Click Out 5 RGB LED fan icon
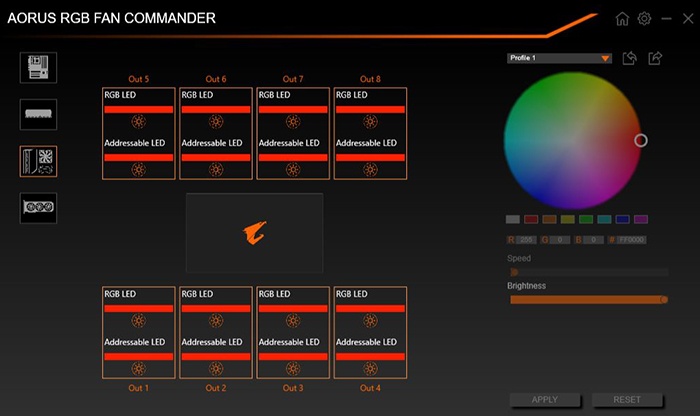 click(138, 121)
